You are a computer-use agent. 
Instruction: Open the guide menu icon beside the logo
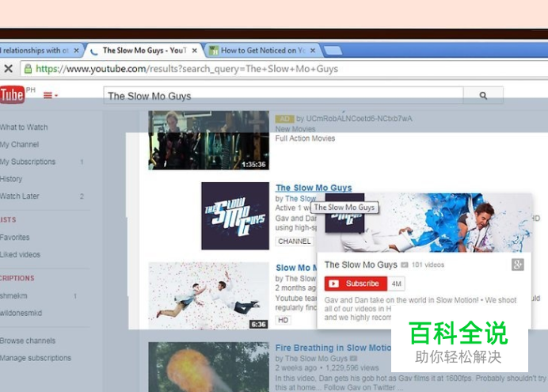pyautogui.click(x=50, y=95)
